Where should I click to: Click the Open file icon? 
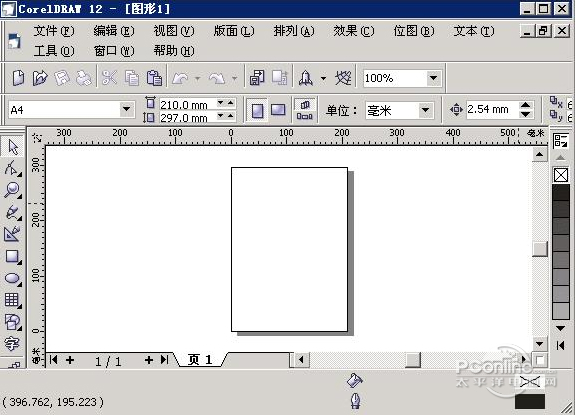point(40,78)
